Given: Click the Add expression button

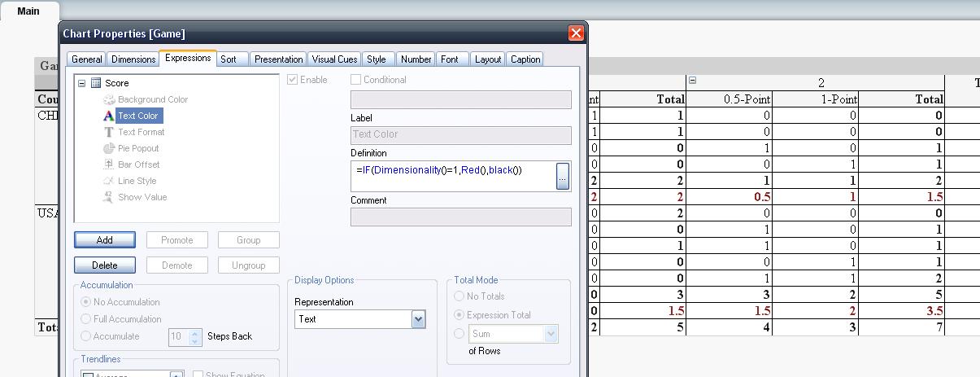Looking at the screenshot, I should tap(105, 240).
